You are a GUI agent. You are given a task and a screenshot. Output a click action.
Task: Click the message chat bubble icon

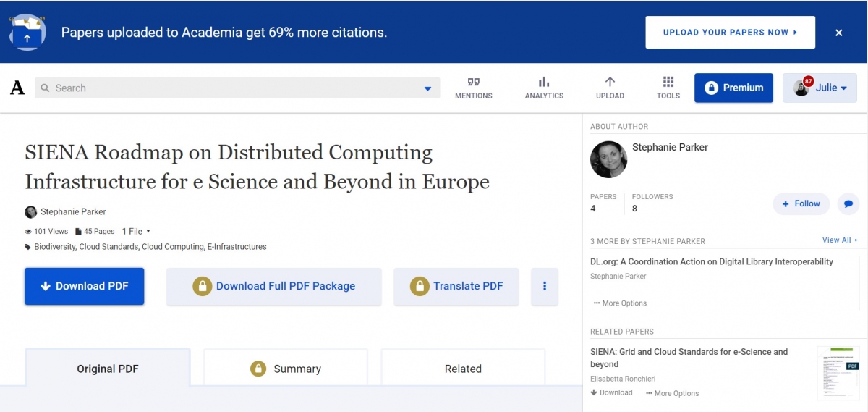(848, 203)
